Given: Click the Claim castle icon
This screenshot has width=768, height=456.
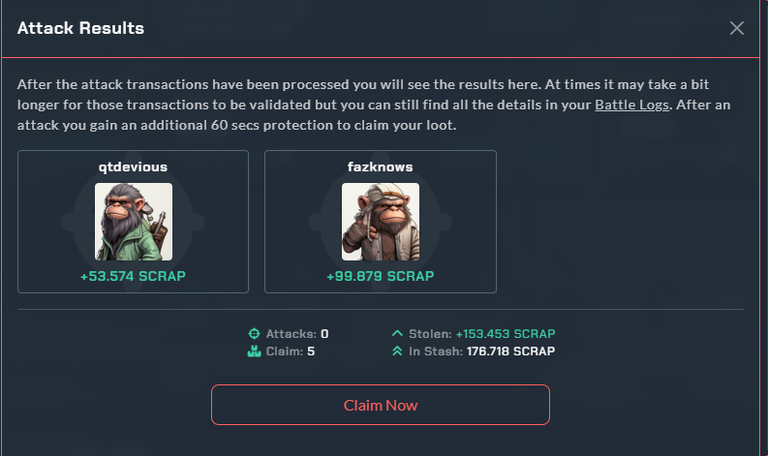Looking at the screenshot, I should click(x=254, y=351).
